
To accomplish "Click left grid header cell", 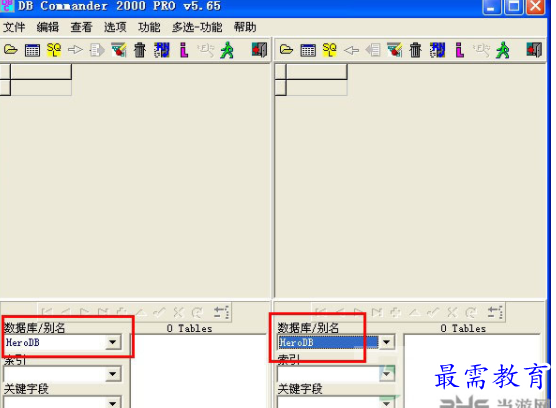I will (x=41, y=72).
